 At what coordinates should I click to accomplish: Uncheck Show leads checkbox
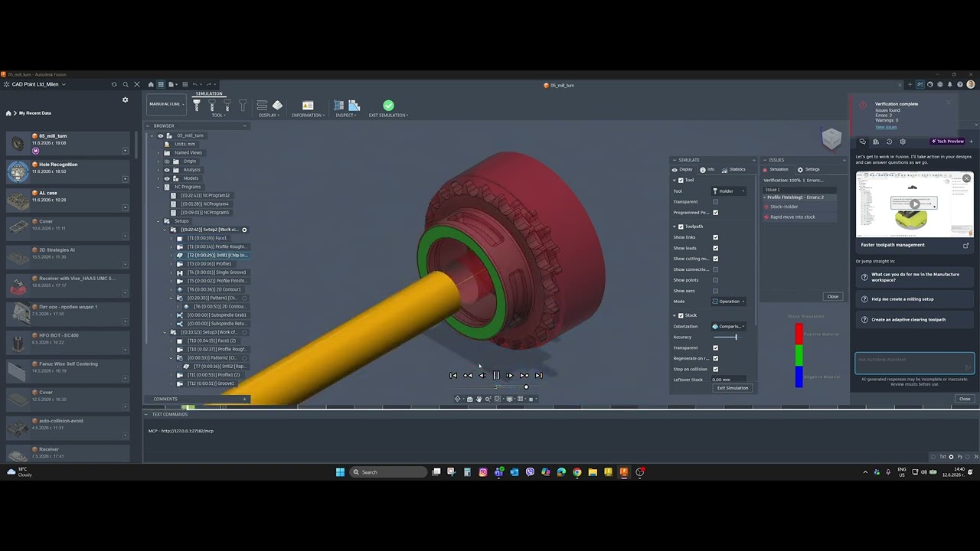pos(715,248)
